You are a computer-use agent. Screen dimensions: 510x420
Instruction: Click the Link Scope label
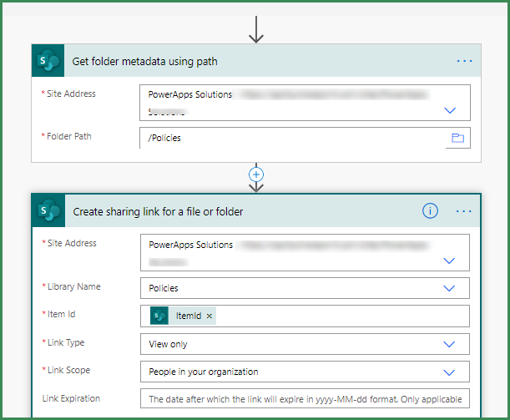pyautogui.click(x=68, y=370)
